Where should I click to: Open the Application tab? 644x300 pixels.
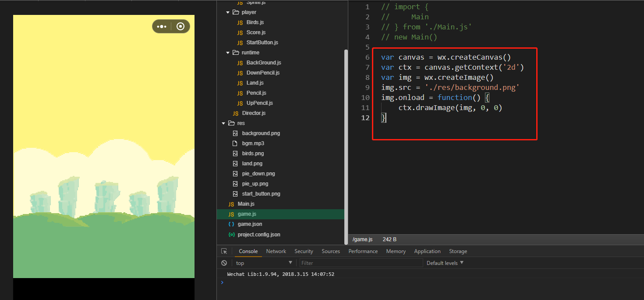coord(427,251)
